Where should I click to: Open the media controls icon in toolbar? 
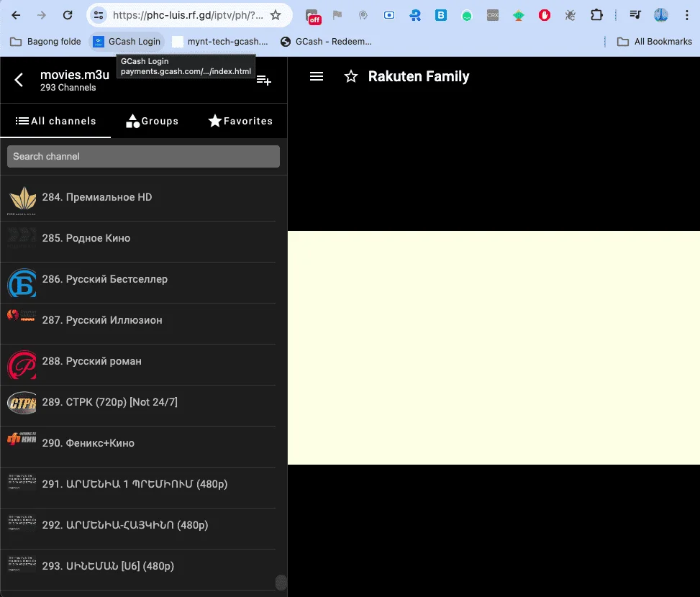point(635,15)
